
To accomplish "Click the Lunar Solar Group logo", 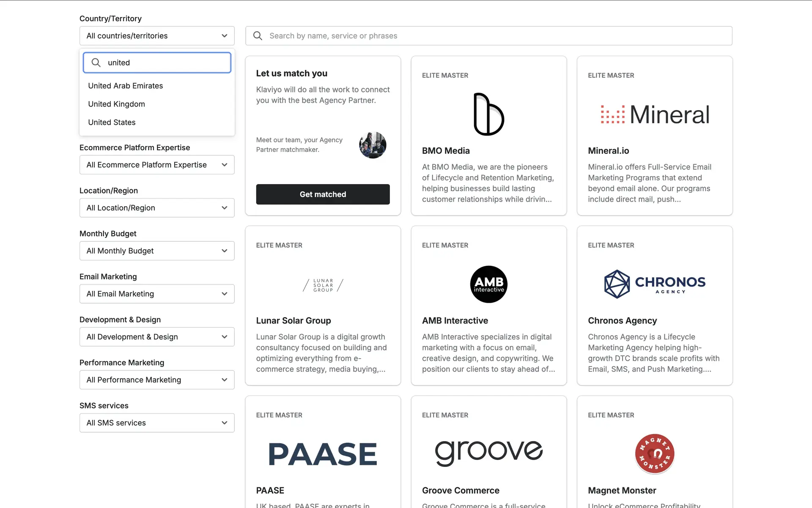I will tap(323, 285).
